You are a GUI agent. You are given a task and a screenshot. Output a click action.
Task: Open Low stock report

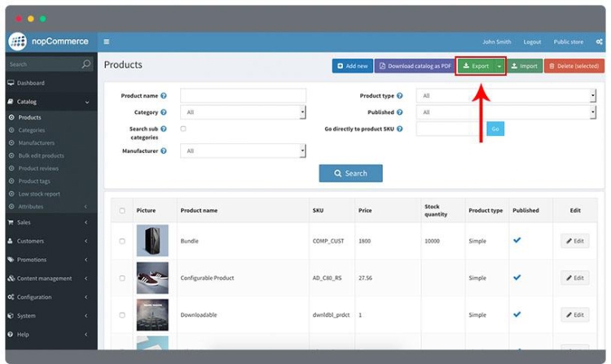pyautogui.click(x=39, y=194)
